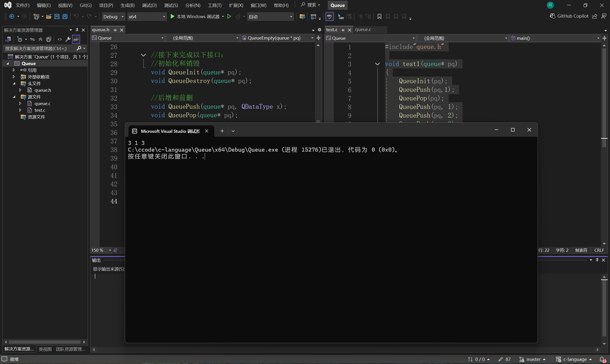Click the find in files folder icon
Screen dimensions: 610x364
click(x=302, y=16)
